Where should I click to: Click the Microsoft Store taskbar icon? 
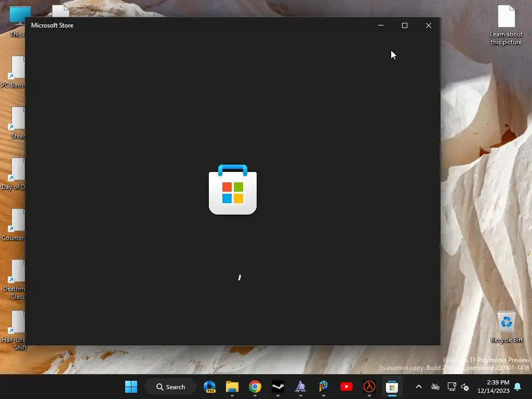pyautogui.click(x=392, y=387)
